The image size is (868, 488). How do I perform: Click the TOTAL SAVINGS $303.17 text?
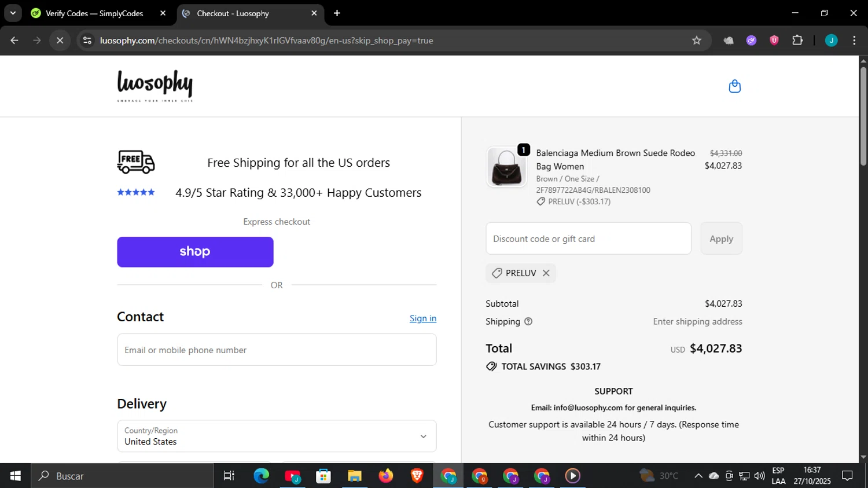[551, 366]
